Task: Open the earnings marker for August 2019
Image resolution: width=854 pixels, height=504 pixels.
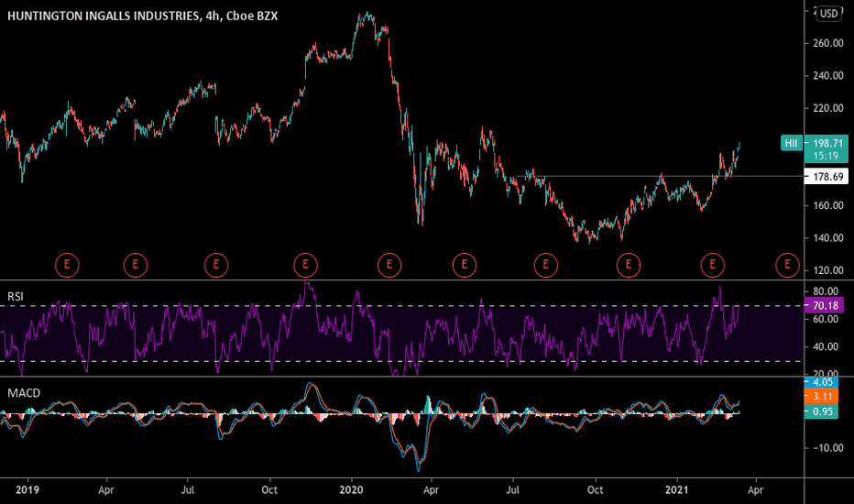Action: tap(216, 266)
